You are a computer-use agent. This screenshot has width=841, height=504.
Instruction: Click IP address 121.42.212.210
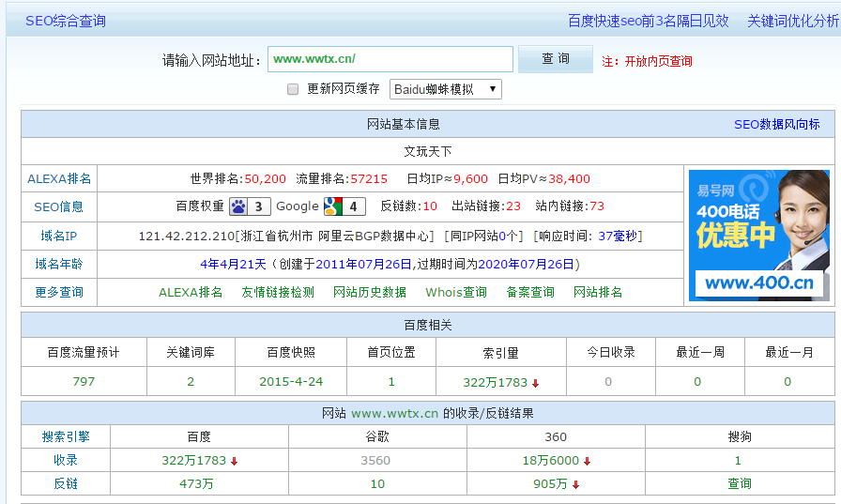(x=187, y=236)
